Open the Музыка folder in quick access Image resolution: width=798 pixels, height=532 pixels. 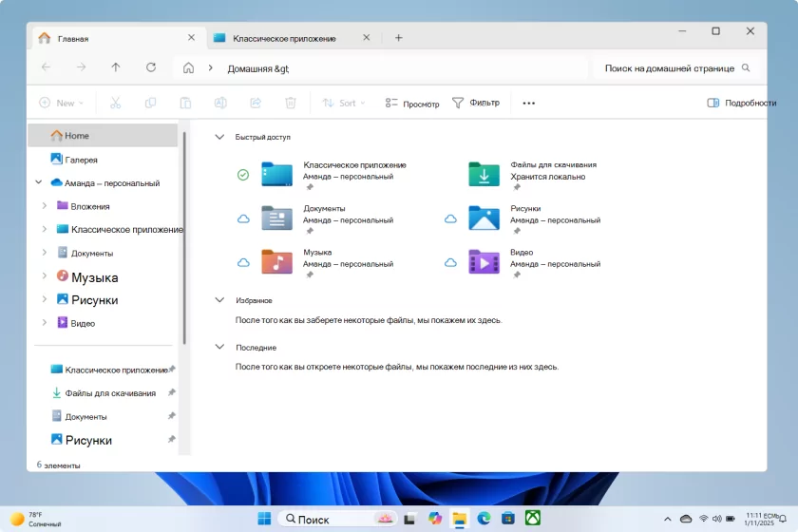coord(277,261)
